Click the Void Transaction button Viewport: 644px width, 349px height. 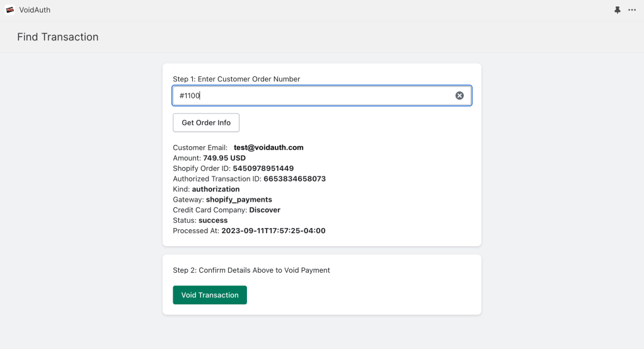pyautogui.click(x=210, y=295)
